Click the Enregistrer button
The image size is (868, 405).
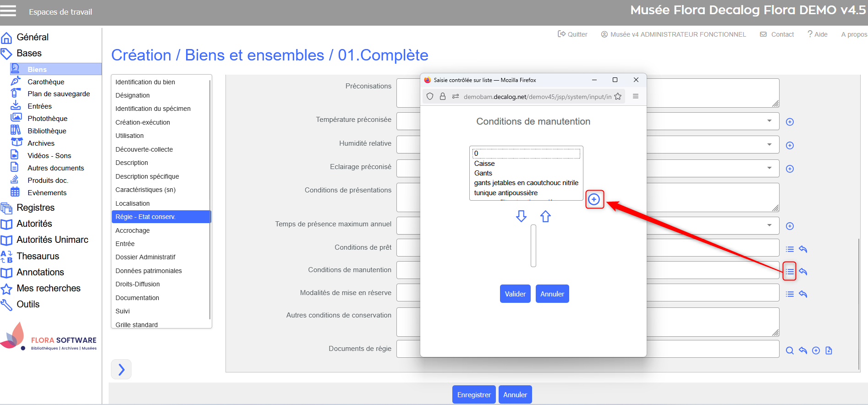473,394
